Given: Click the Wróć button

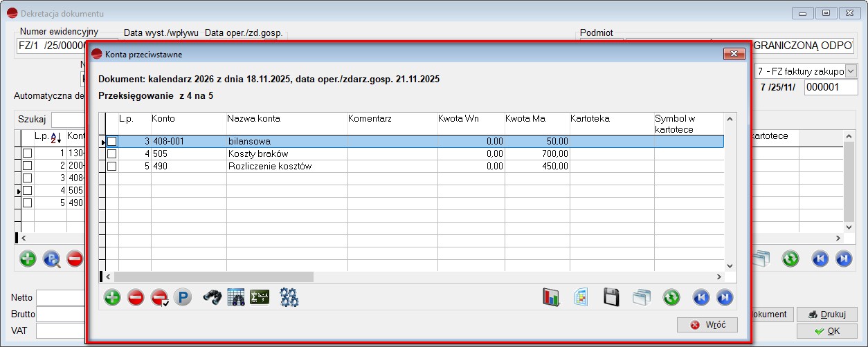Looking at the screenshot, I should point(707,325).
